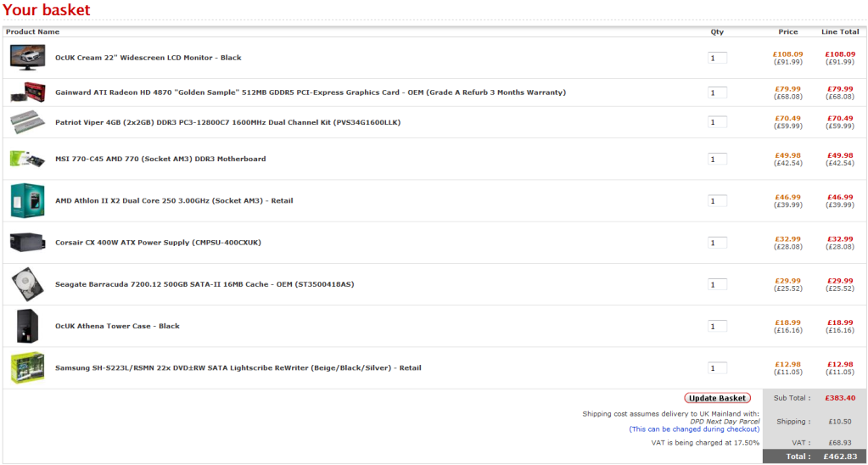Open the Corsair CX 400W PSU thumbnail
Viewport: 868px width, 465px height.
click(x=28, y=243)
